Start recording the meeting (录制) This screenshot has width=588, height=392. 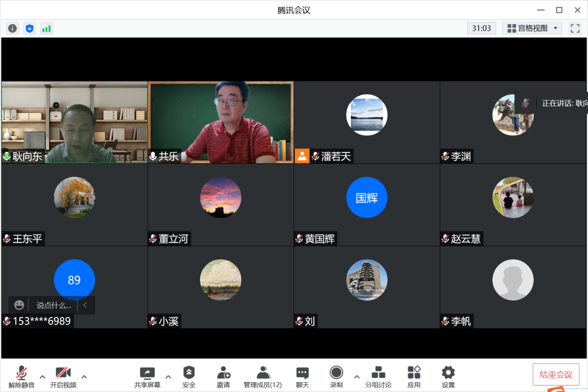pyautogui.click(x=336, y=377)
